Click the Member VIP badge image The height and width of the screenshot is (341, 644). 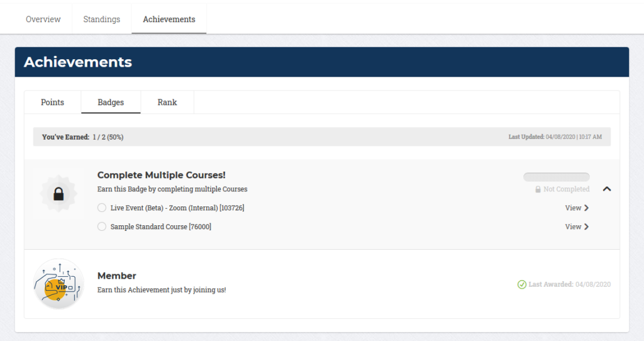click(58, 284)
